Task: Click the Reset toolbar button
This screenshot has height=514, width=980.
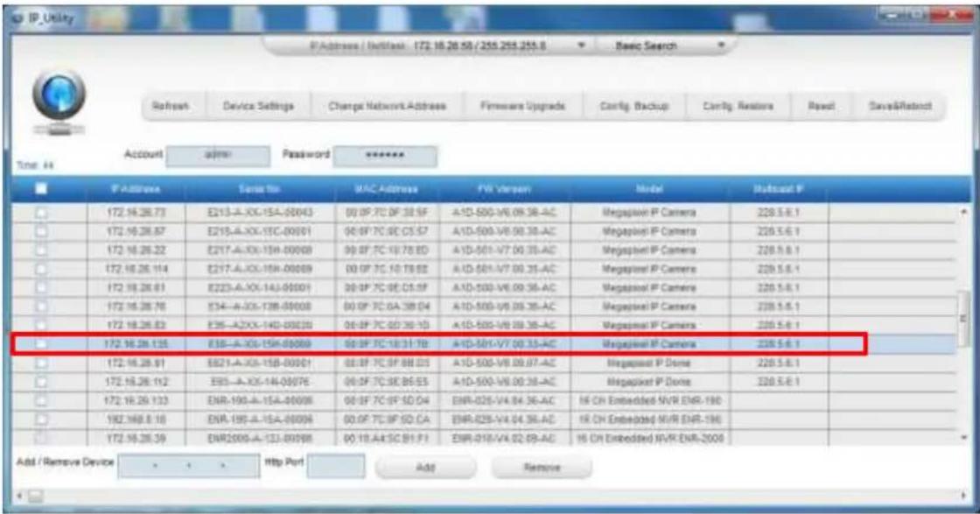Action: (x=821, y=106)
